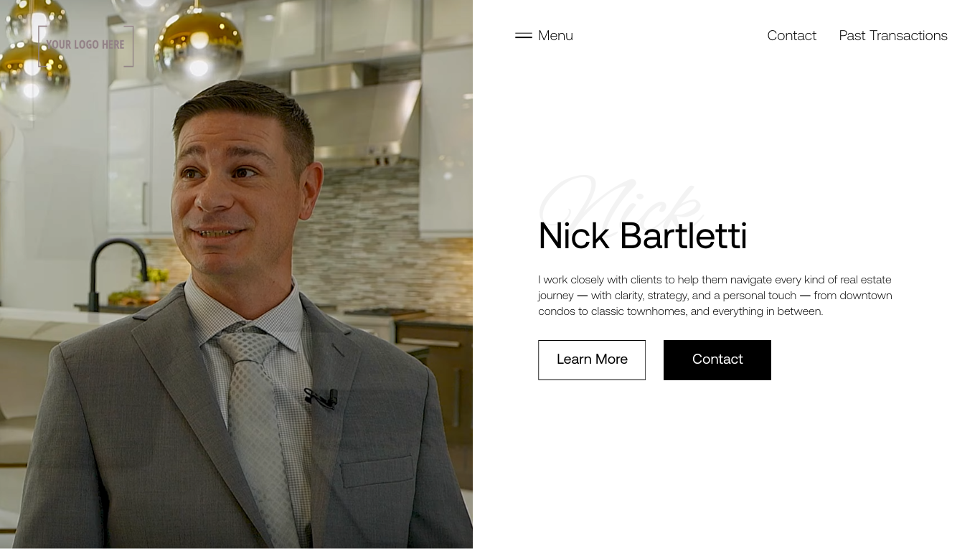
Task: Select the Nick Bartletti heading
Action: (x=642, y=236)
